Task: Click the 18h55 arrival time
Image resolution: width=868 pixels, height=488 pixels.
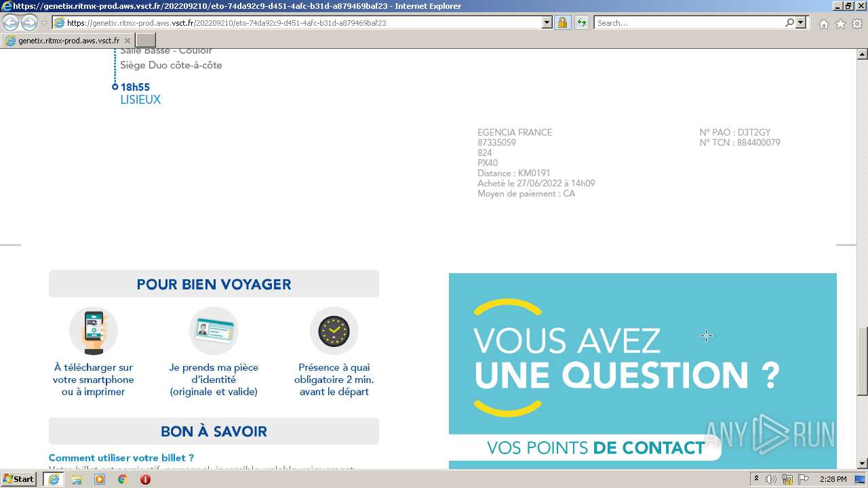Action: (x=135, y=87)
